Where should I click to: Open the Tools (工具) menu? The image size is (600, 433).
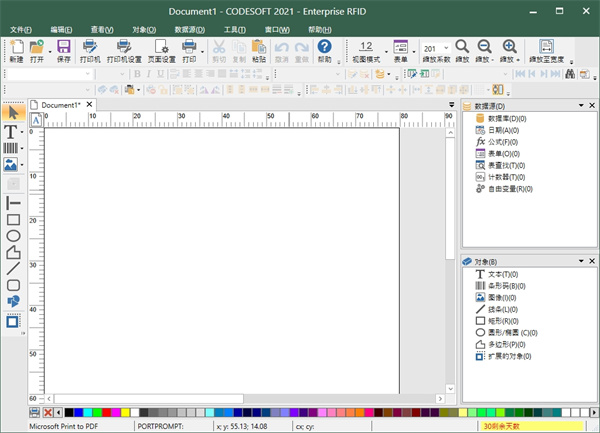coord(236,30)
